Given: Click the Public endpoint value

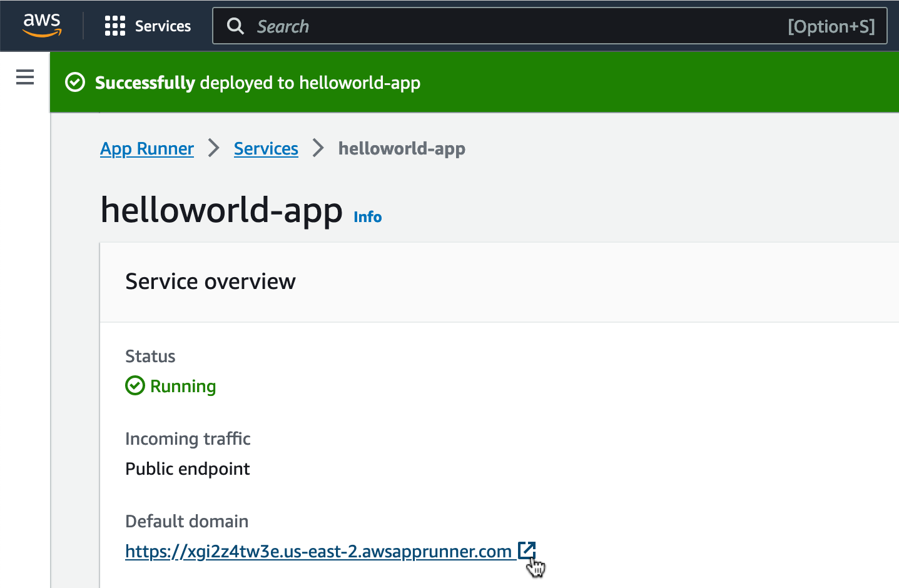Looking at the screenshot, I should pyautogui.click(x=188, y=469).
